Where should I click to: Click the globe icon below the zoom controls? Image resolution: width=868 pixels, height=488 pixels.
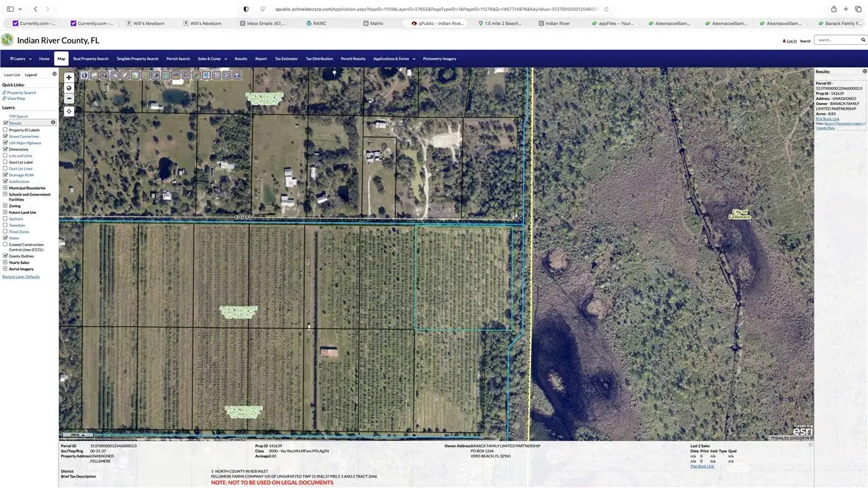click(x=68, y=87)
